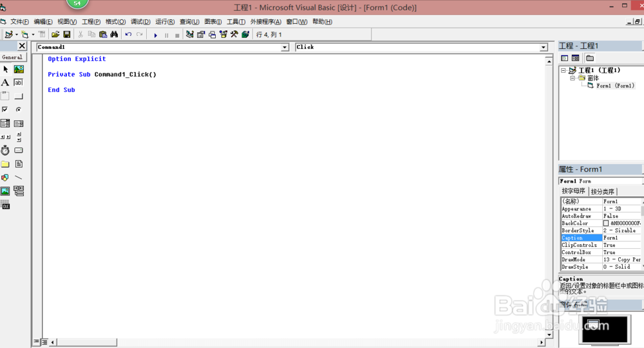Viewport: 644px width, 348px height.
Task: Click the code window horizontal scrollbar thumb
Action: click(x=87, y=342)
